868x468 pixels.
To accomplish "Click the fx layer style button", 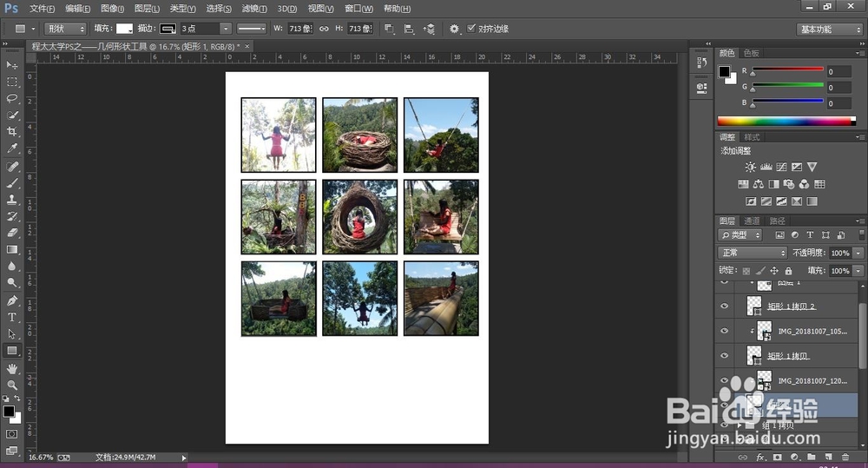I will point(760,458).
